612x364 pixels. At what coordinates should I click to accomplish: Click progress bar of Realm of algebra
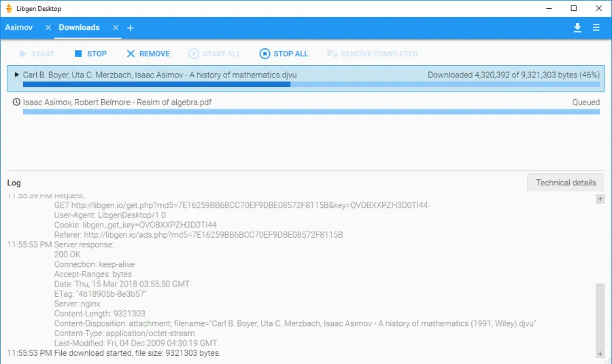pyautogui.click(x=311, y=112)
